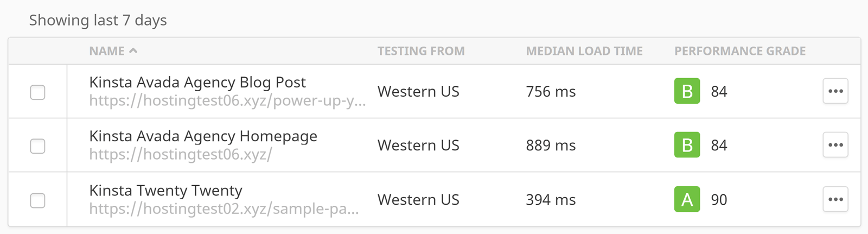Click the sort arrow beside NAME header
The width and height of the screenshot is (868, 234).
pyautogui.click(x=133, y=50)
